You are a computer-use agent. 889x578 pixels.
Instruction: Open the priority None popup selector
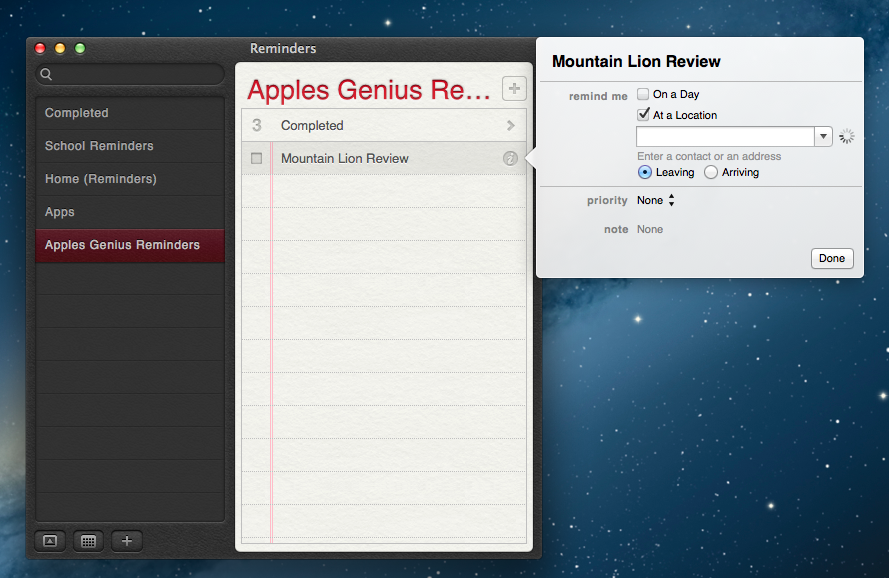[656, 200]
